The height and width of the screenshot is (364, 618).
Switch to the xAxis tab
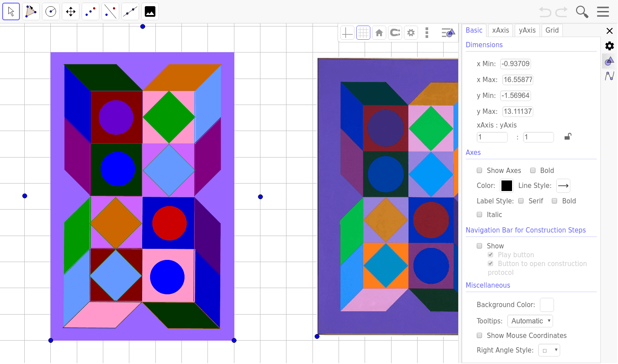(x=501, y=30)
